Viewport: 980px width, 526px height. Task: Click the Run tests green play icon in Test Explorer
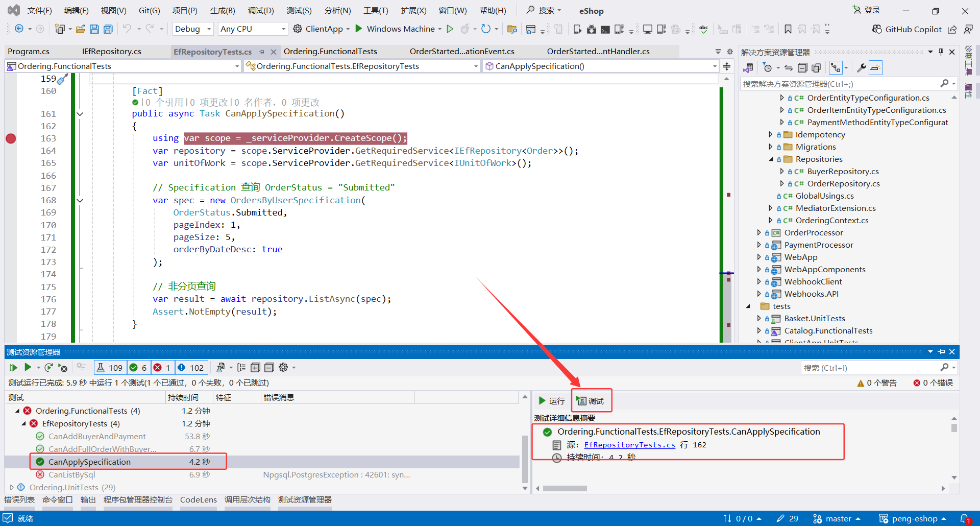28,367
